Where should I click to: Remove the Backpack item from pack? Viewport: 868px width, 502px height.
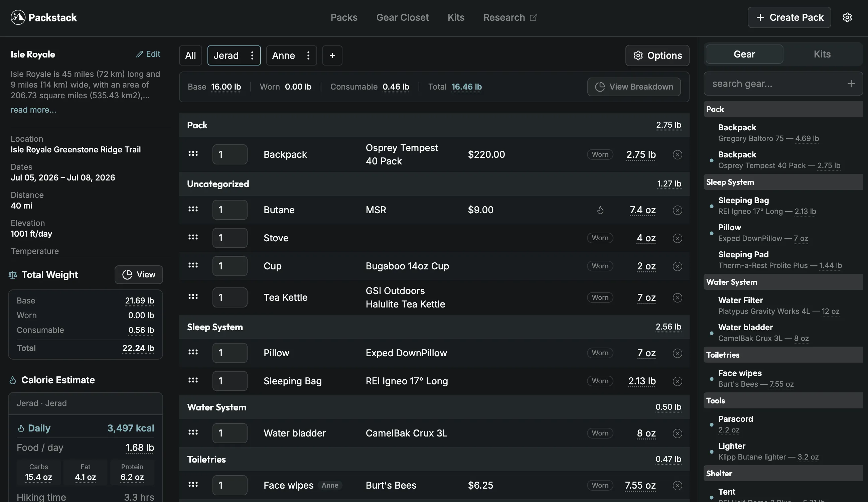point(677,155)
